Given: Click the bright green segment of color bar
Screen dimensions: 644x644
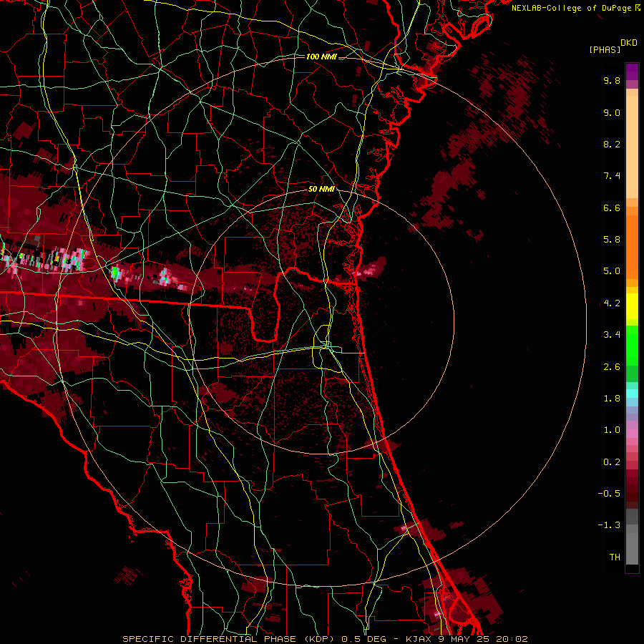Looking at the screenshot, I should point(632,345).
